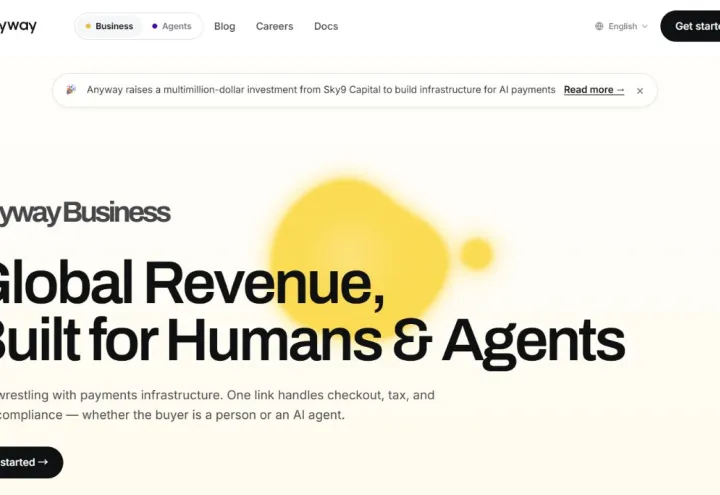Click the header Get started button
This screenshot has width=720, height=495.
coord(690,26)
